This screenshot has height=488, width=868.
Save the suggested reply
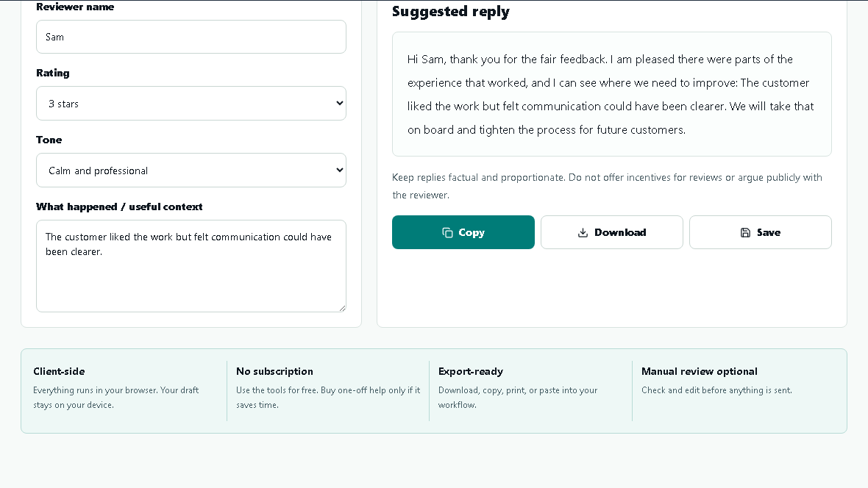coord(760,232)
